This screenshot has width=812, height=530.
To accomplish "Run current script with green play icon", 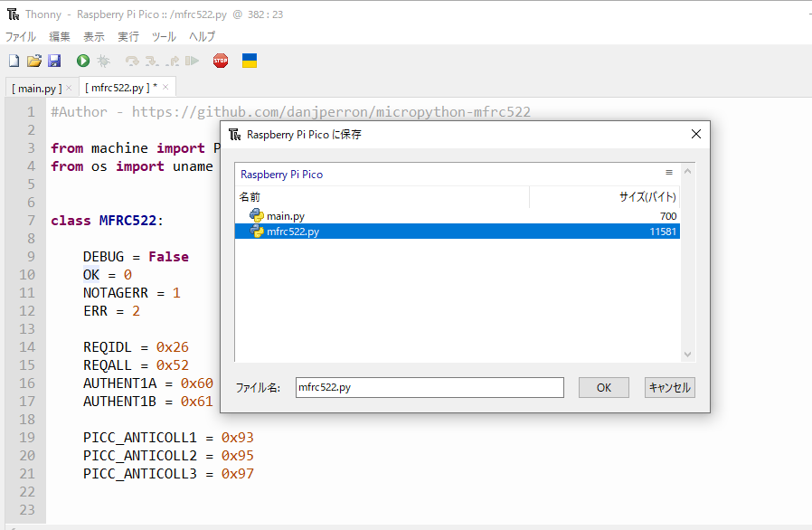I will pyautogui.click(x=83, y=62).
